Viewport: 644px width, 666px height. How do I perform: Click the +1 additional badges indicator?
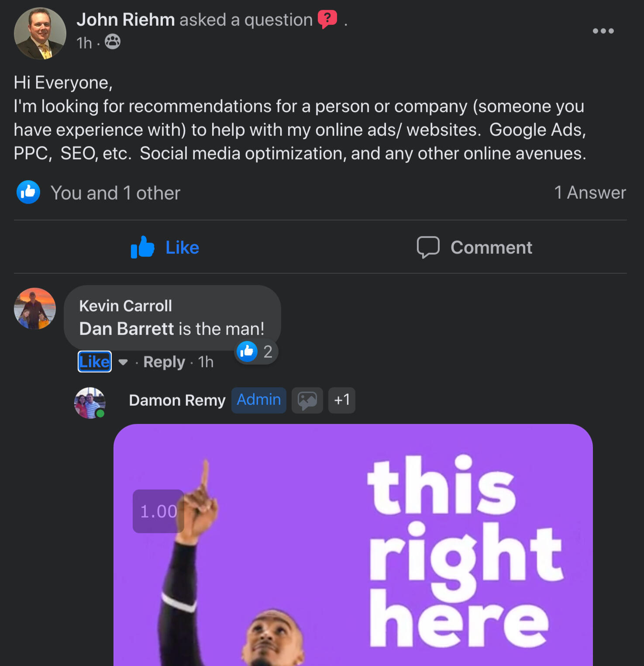pos(342,400)
